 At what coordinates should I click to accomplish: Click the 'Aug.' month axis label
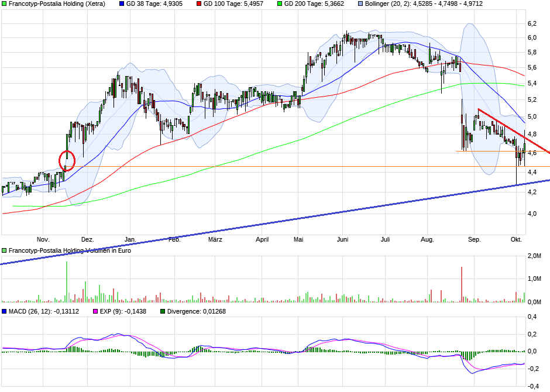coord(427,239)
